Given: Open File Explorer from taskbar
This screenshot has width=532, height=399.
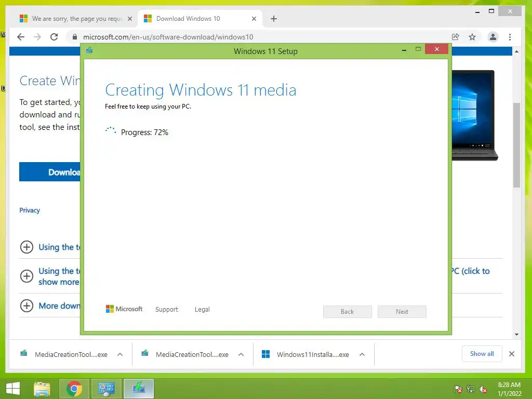Looking at the screenshot, I should (x=42, y=389).
